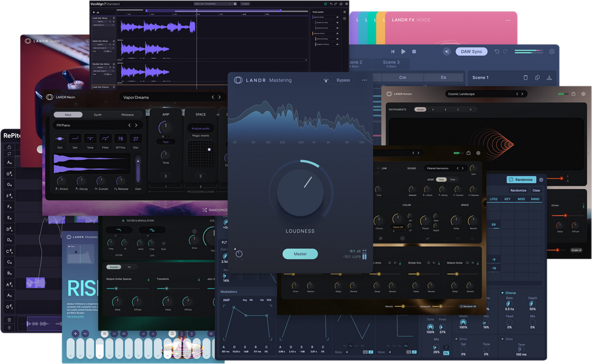Open the sequencer settings gear in the top bar
This screenshot has height=364, width=592.
coord(552,51)
